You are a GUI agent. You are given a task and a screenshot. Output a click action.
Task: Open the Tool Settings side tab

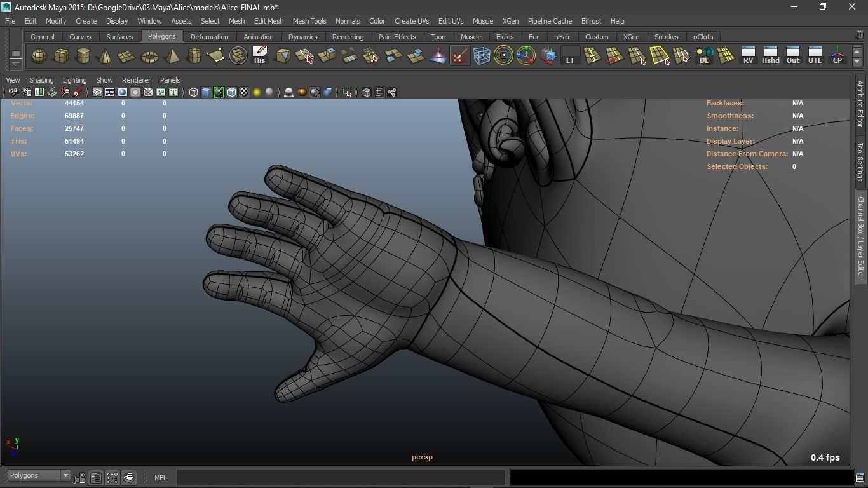point(860,161)
